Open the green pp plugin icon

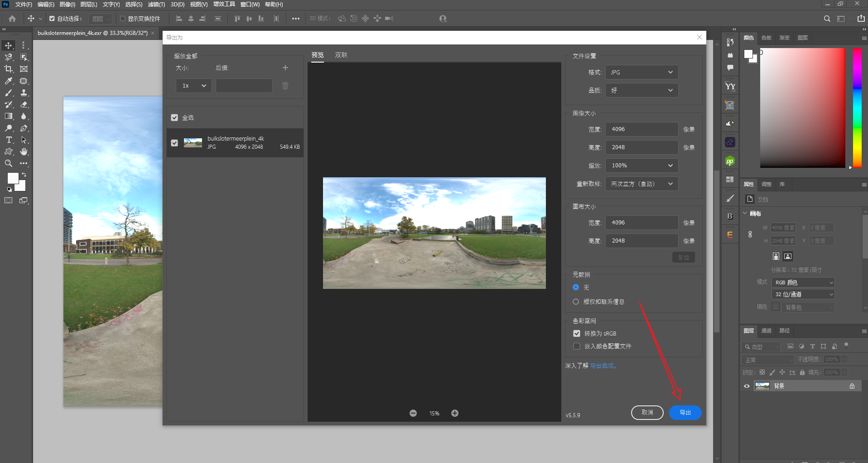pos(730,161)
